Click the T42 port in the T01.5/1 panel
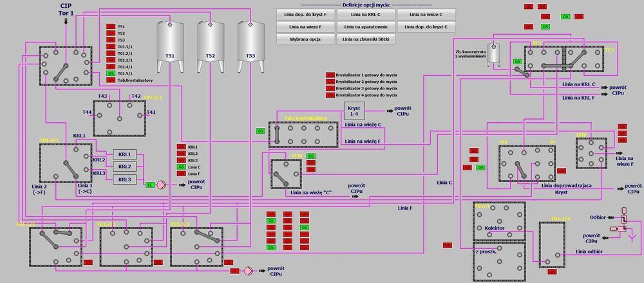Image resolution: width=644 pixels, height=283 pixels. tap(129, 105)
